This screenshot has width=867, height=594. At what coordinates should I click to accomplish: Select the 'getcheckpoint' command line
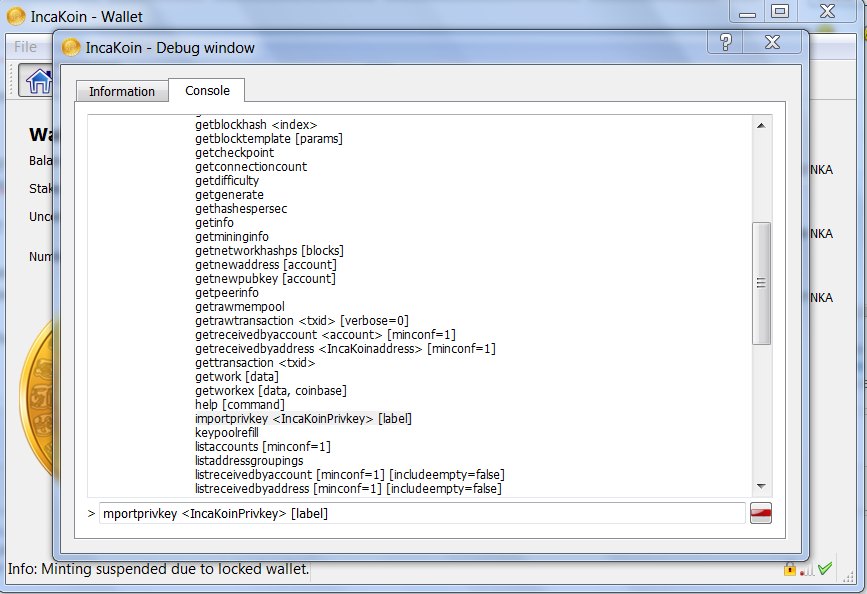[234, 153]
